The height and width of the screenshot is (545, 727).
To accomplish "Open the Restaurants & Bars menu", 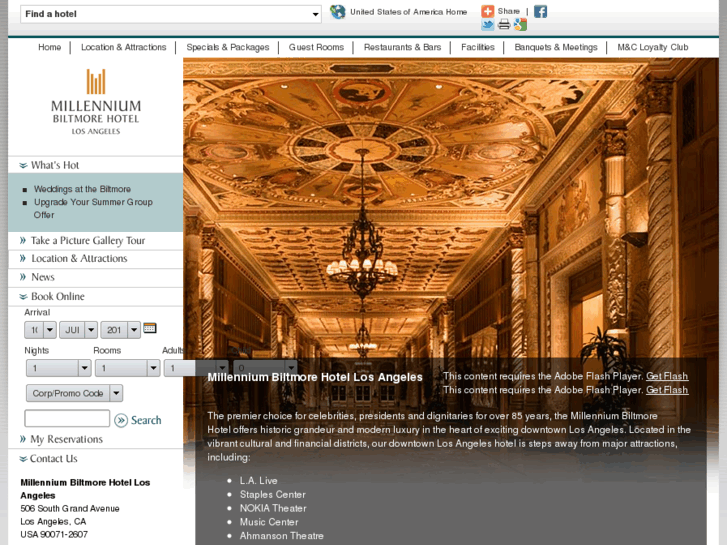I will (402, 47).
